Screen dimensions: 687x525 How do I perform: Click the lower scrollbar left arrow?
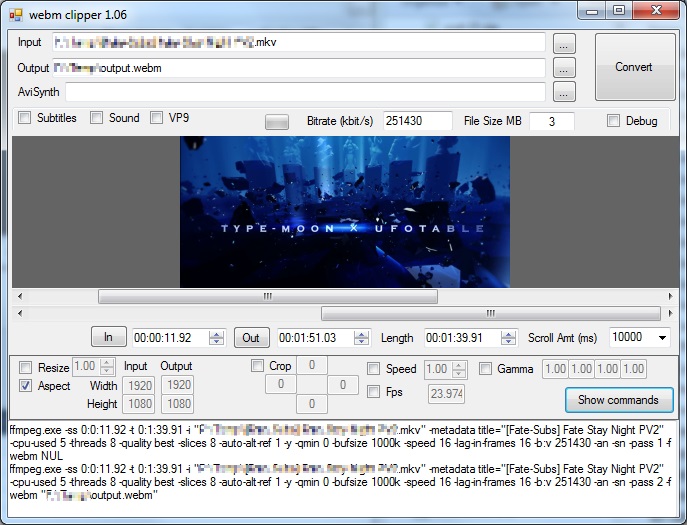[20, 313]
